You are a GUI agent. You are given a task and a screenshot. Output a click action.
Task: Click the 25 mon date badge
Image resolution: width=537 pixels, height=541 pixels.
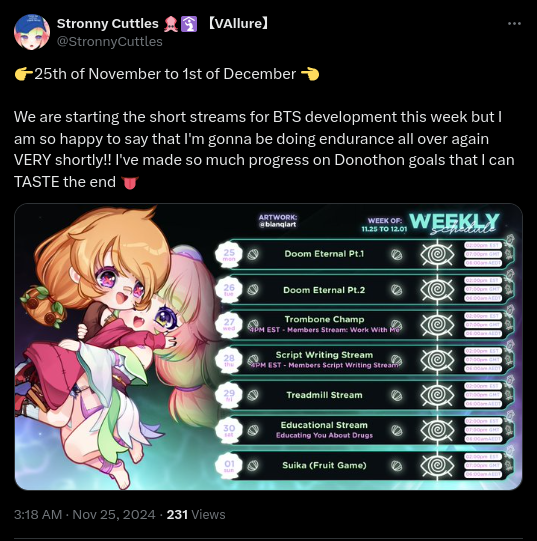[229, 255]
